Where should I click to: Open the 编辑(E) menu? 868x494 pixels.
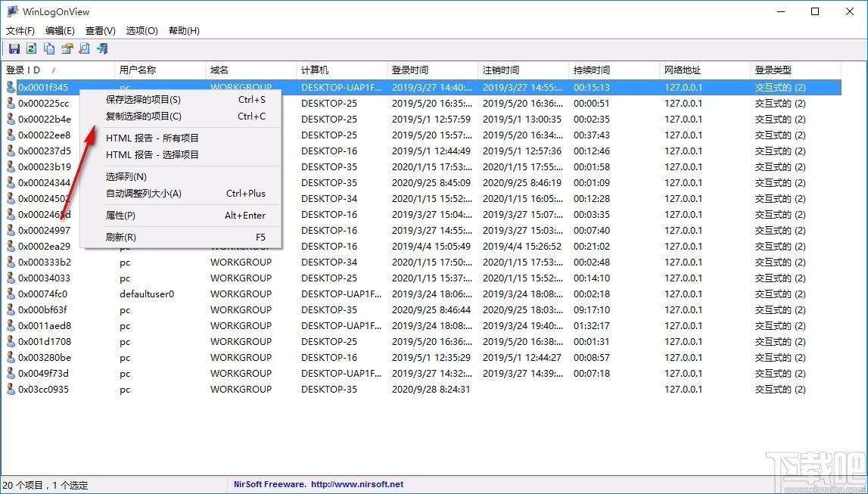[60, 31]
